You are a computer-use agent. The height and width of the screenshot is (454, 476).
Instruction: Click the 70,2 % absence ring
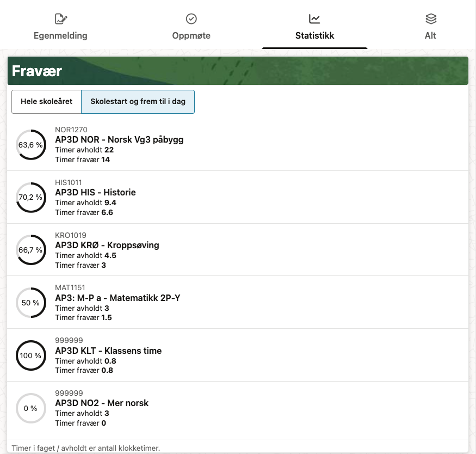tap(31, 197)
